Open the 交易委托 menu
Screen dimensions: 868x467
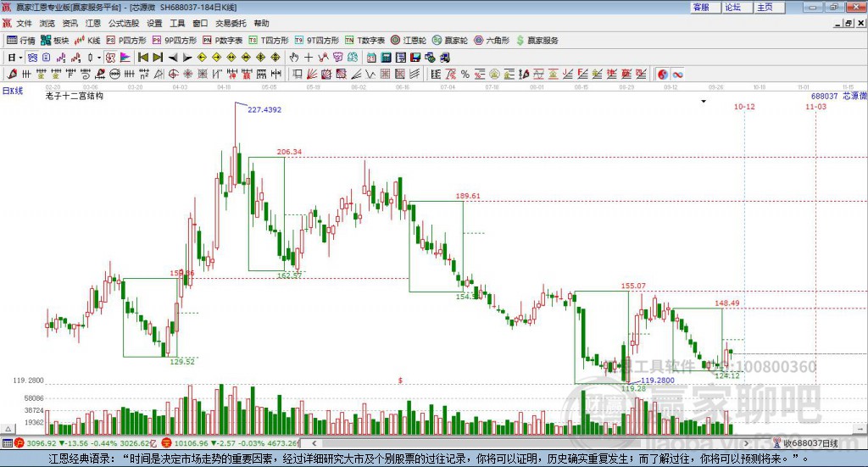point(231,23)
